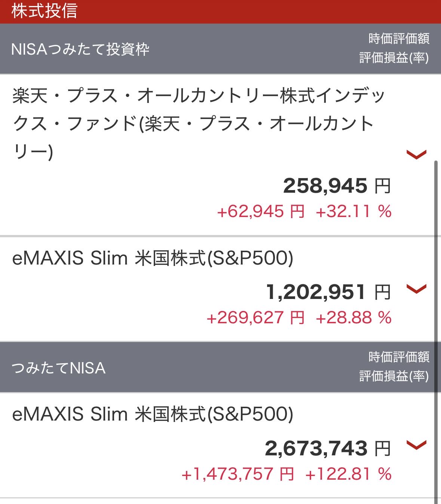Open eMAXIS Slim 米国株式 under つみたてNISA
This screenshot has height=504, width=441.
(x=152, y=414)
